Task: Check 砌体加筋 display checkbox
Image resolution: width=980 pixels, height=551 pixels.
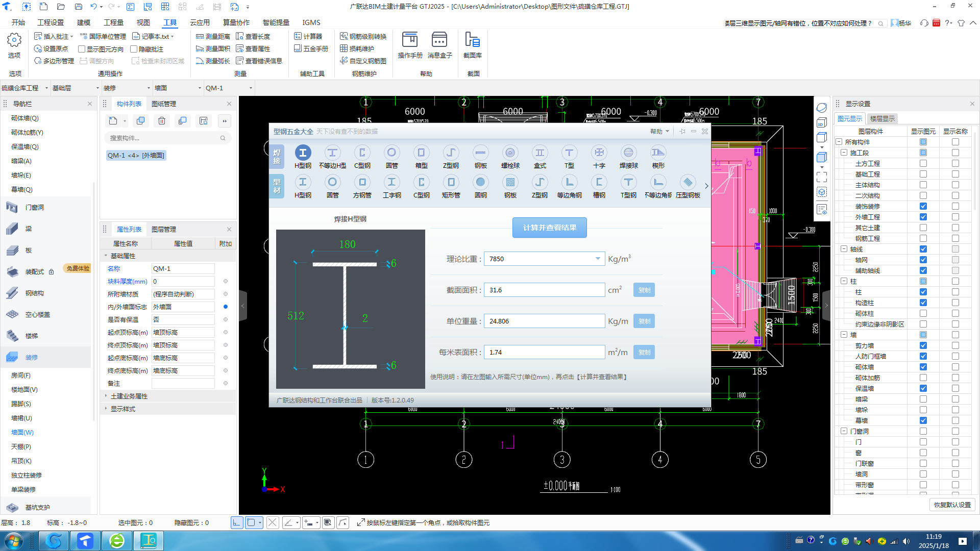Action: coord(923,378)
